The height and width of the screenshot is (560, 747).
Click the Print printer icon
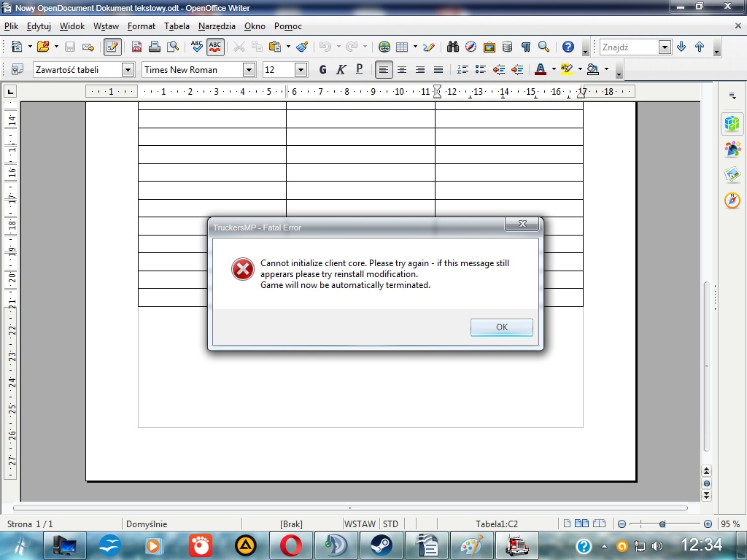(x=155, y=46)
